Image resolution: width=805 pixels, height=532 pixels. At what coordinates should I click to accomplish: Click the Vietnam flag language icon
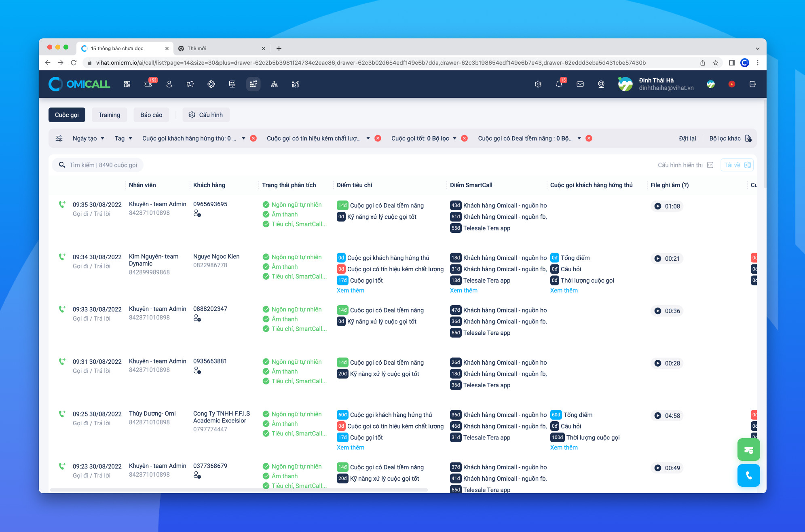(x=732, y=84)
